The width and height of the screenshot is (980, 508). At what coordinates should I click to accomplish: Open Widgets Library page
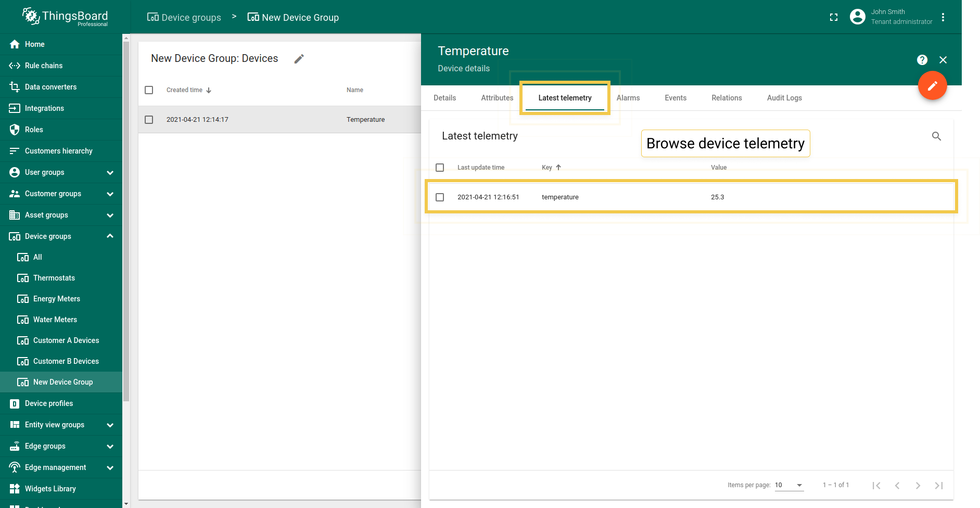pos(61,489)
